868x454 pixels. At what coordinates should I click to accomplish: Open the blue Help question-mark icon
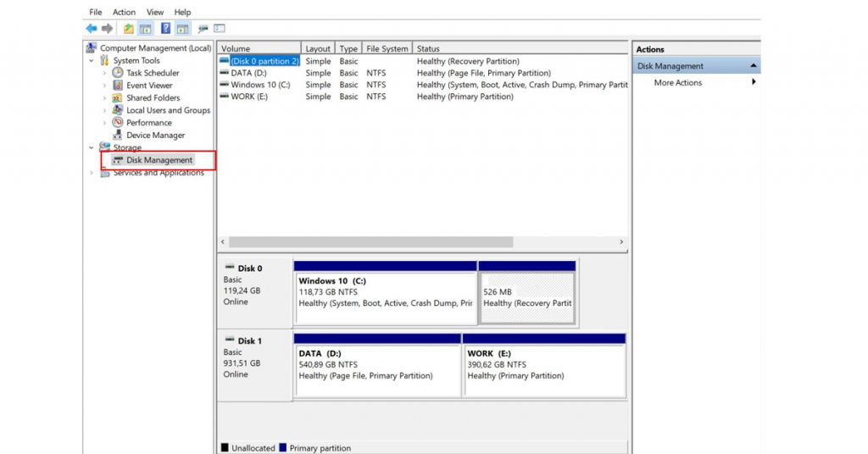pyautogui.click(x=165, y=28)
